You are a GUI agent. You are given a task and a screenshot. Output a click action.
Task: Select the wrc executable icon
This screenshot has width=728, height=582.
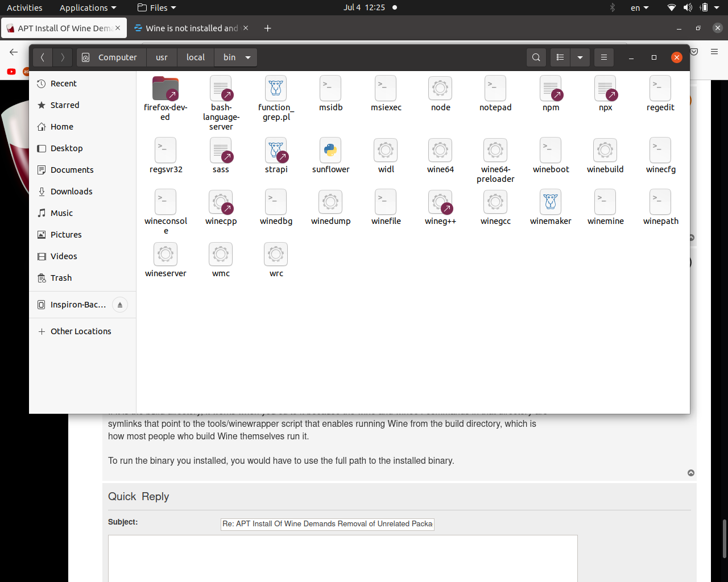276,255
